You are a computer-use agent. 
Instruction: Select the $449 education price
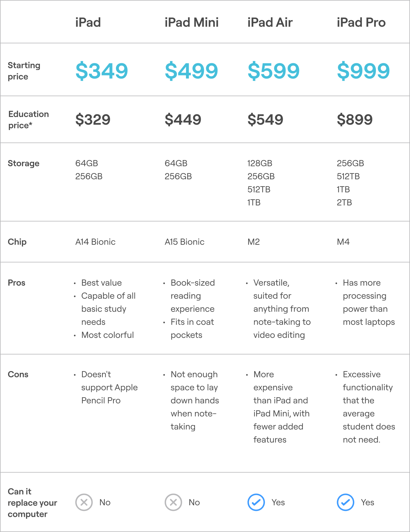click(x=183, y=120)
